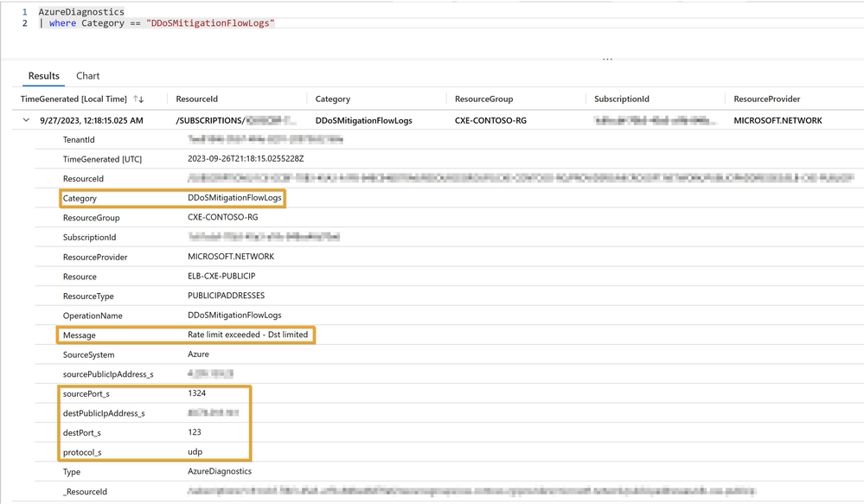Sort by TimeGenerated column arrows
Image resolution: width=864 pixels, height=504 pixels.
(x=138, y=99)
